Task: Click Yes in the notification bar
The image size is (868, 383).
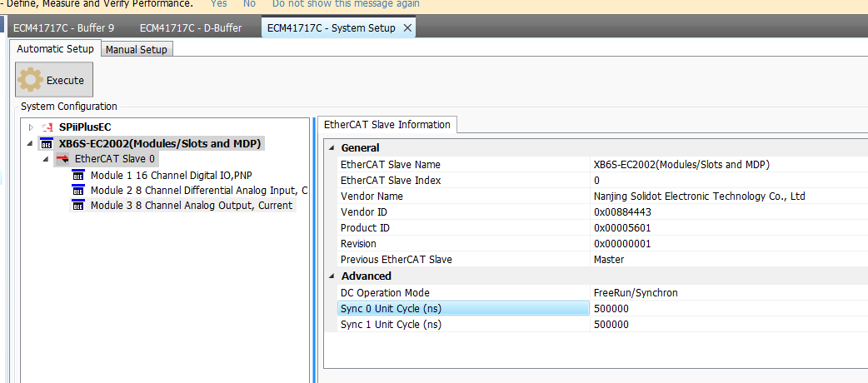Action: (218, 3)
